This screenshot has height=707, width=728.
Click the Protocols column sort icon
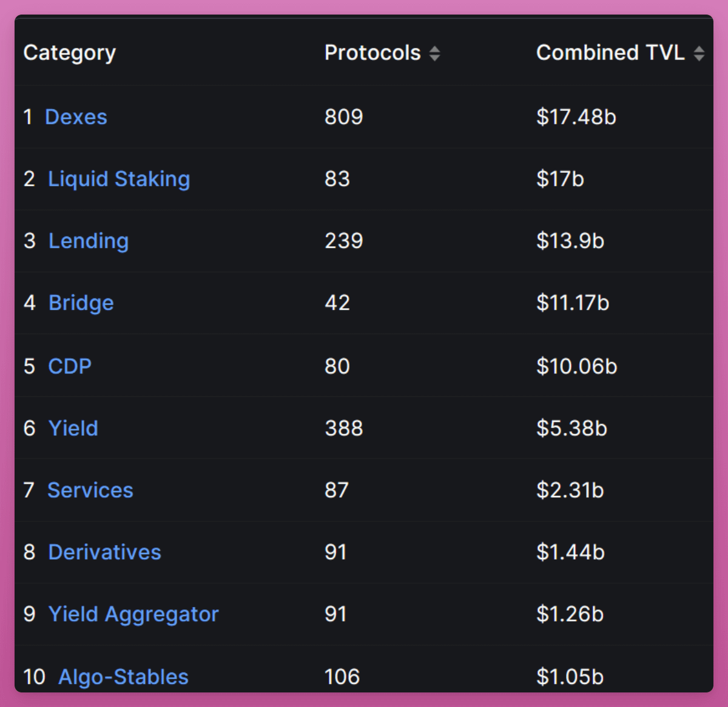(x=434, y=53)
